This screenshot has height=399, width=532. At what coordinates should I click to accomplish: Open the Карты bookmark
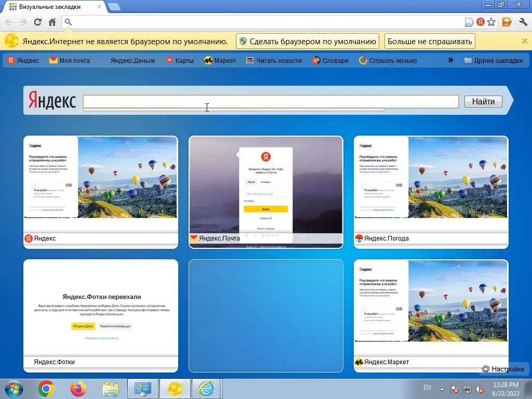tap(180, 61)
